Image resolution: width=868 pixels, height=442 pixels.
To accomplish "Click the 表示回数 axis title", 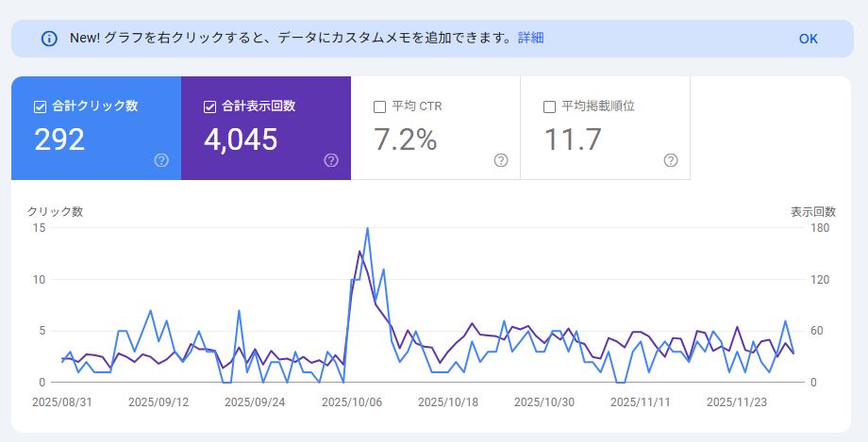I will coord(813,211).
